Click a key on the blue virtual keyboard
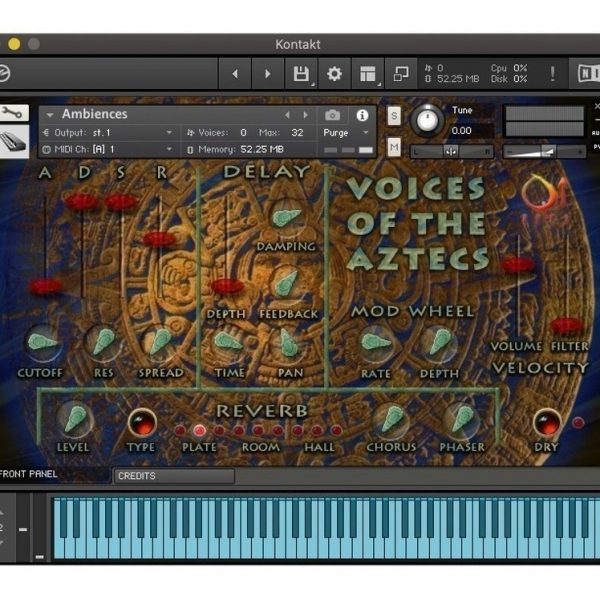 coord(325,528)
